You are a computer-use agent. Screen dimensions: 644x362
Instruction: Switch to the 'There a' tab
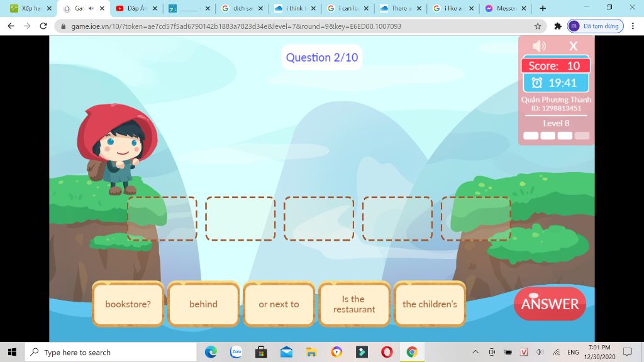401,8
